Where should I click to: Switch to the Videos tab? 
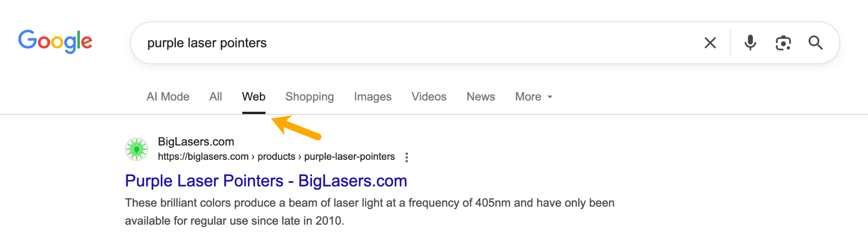click(x=428, y=97)
